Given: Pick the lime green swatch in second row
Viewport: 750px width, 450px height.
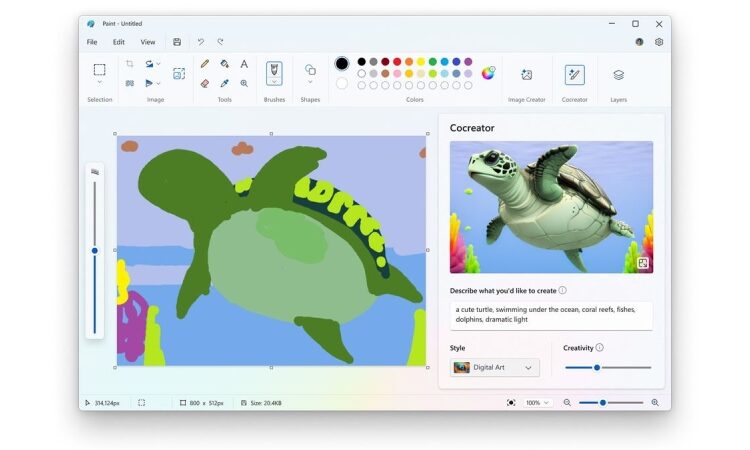Looking at the screenshot, I should [433, 74].
